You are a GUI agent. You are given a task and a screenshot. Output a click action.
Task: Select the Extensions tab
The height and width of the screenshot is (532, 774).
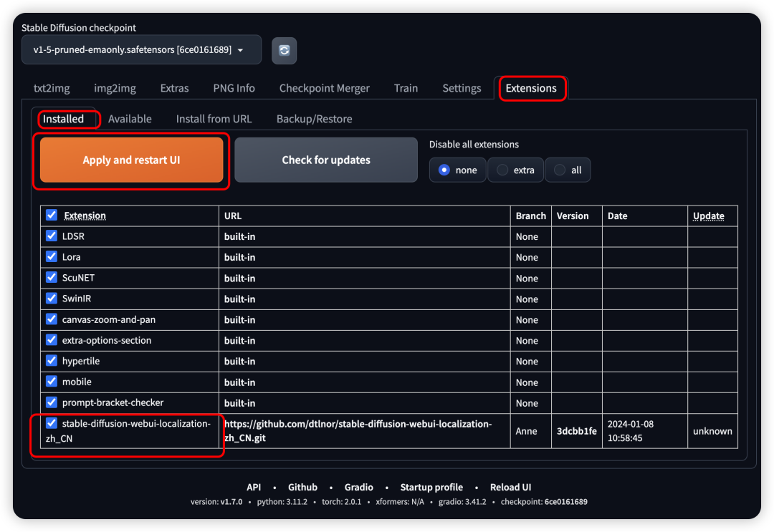click(530, 88)
